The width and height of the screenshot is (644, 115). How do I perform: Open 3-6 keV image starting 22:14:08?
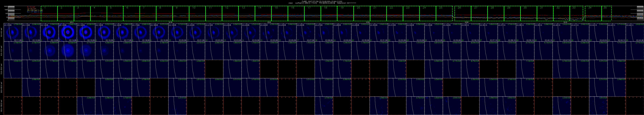tap(86, 32)
